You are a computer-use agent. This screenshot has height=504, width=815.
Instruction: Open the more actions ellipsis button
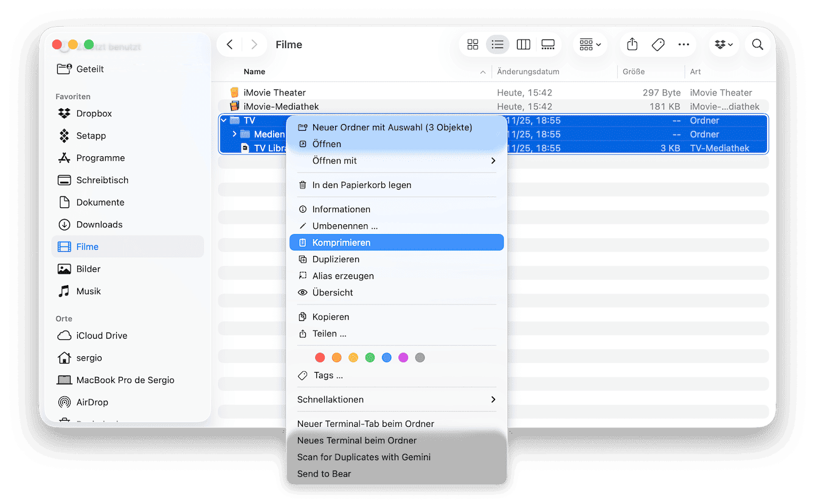tap(684, 44)
